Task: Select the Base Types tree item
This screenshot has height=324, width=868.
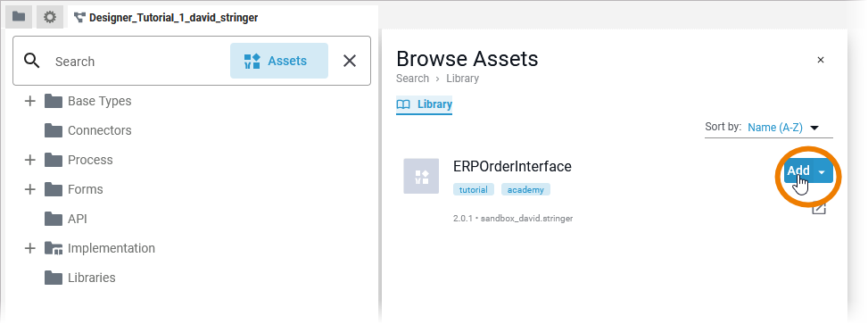Action: coord(100,102)
